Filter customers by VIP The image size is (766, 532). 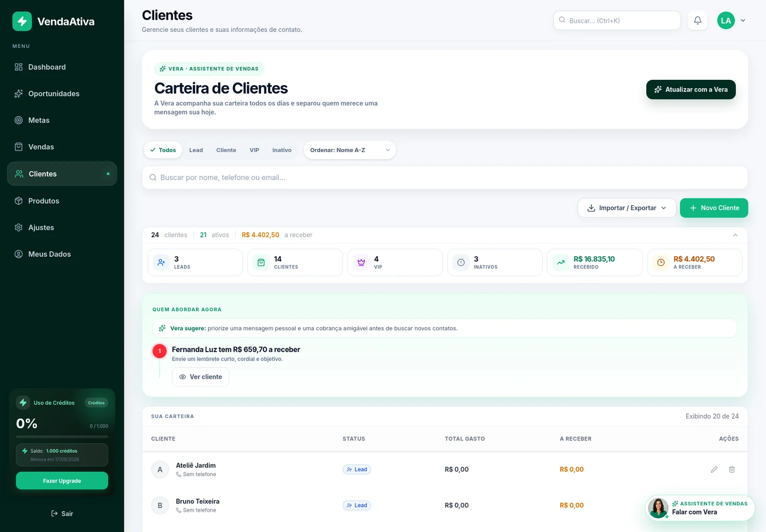tap(254, 150)
